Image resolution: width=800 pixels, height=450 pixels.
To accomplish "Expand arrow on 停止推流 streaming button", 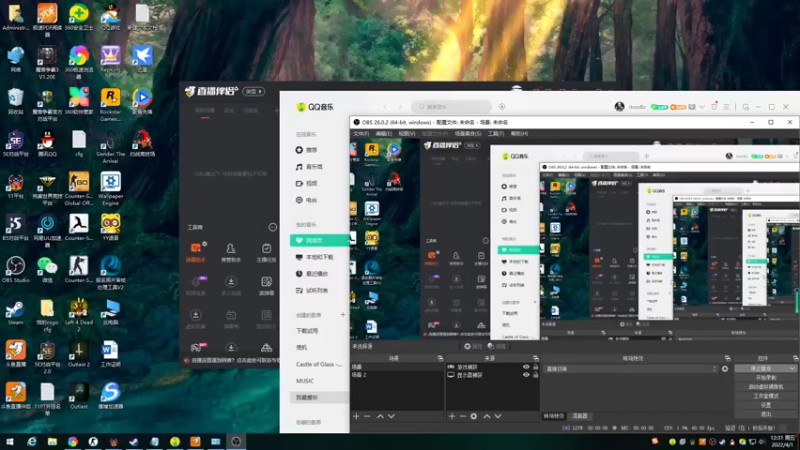I will click(792, 368).
